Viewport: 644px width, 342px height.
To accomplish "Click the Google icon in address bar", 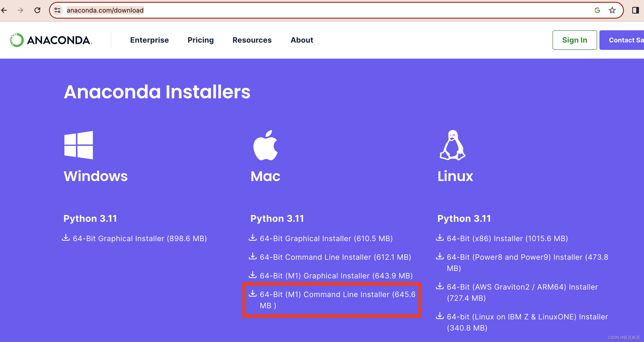I will 597,10.
